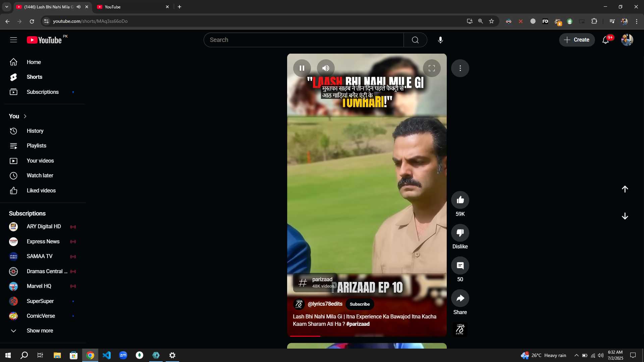Image resolution: width=644 pixels, height=362 pixels.
Task: Open Playlists in sidebar
Action: click(43, 146)
